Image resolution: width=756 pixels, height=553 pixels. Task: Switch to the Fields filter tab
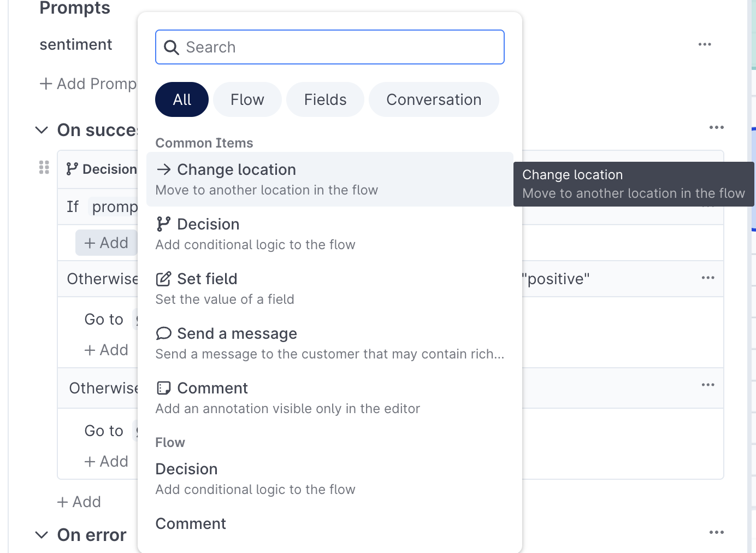click(x=326, y=99)
